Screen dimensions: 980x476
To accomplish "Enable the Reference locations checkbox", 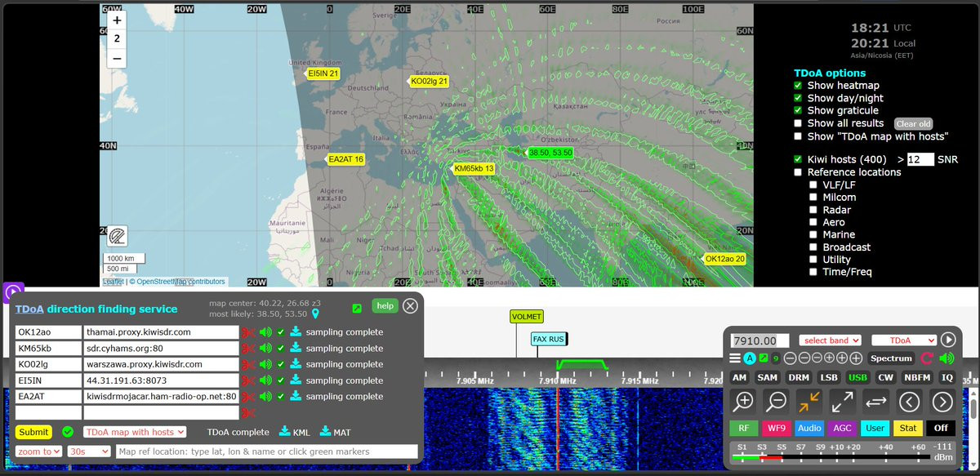I will (x=799, y=172).
